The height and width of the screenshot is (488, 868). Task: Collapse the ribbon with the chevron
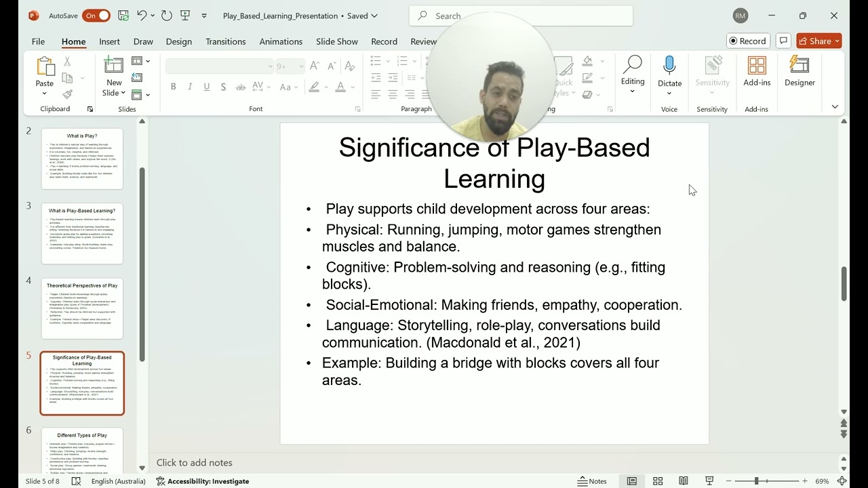click(x=835, y=106)
